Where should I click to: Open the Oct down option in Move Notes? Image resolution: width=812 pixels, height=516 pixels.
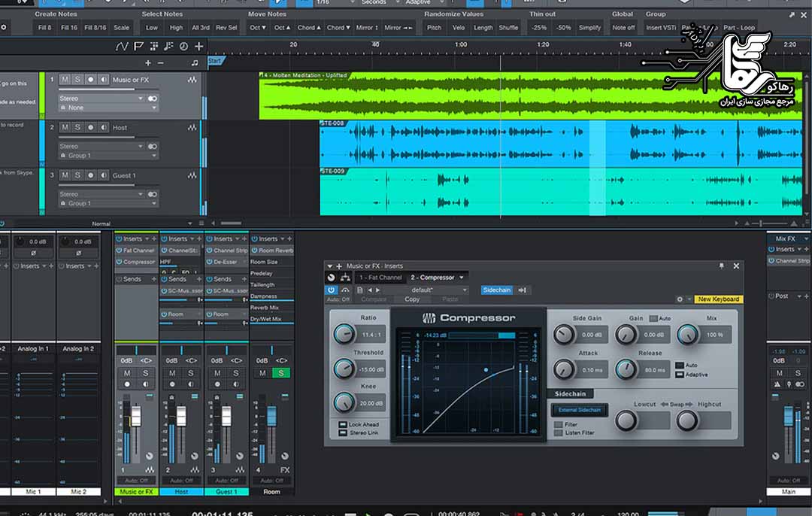click(x=258, y=28)
